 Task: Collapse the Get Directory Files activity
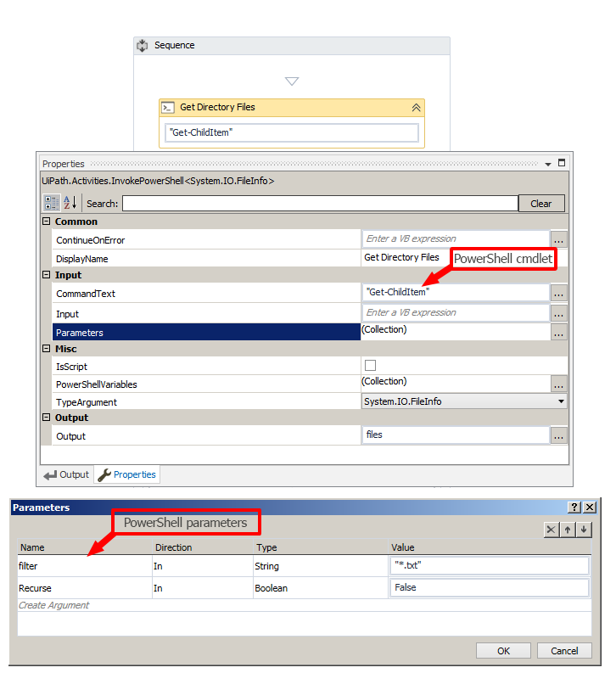(416, 108)
